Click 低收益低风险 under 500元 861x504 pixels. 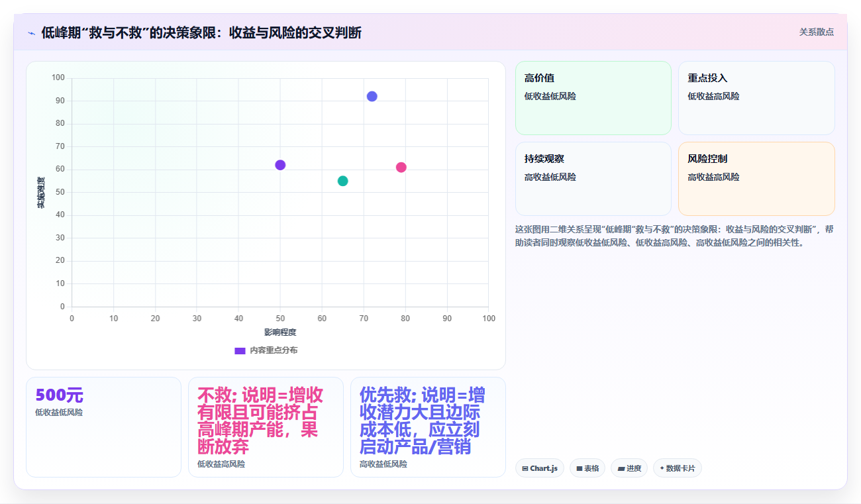[x=59, y=413]
